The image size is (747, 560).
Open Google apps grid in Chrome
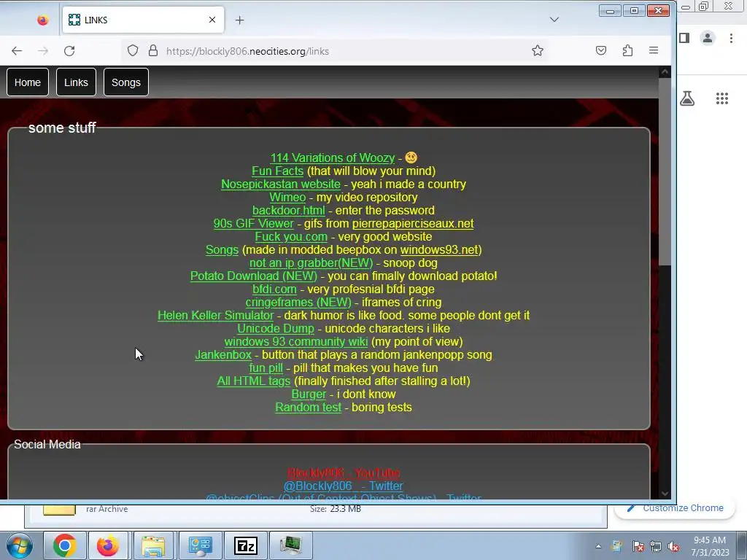pyautogui.click(x=722, y=98)
